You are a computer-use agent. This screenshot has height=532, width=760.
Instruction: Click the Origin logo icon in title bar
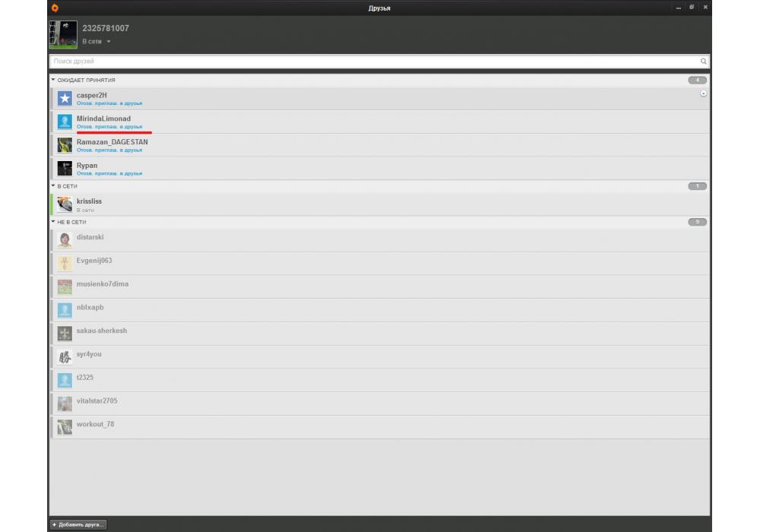pyautogui.click(x=55, y=8)
